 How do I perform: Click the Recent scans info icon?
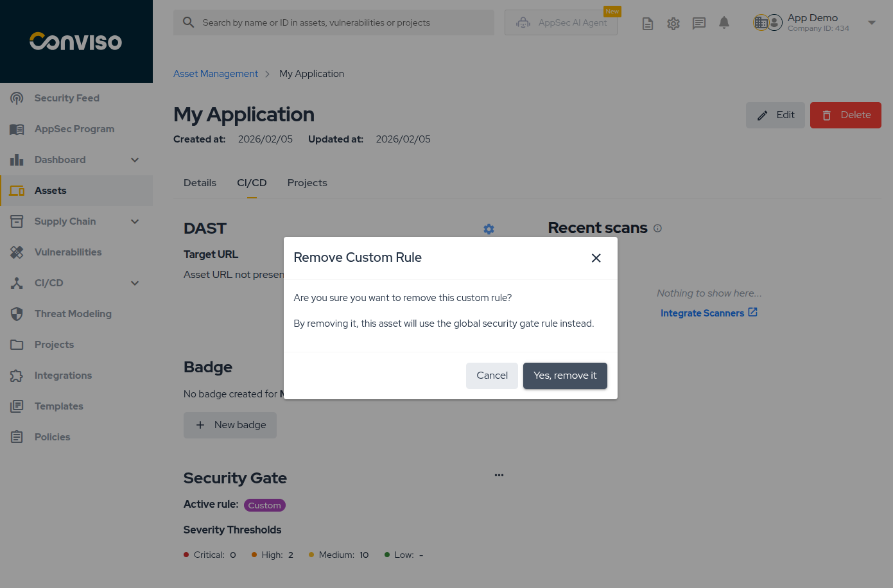click(x=657, y=228)
